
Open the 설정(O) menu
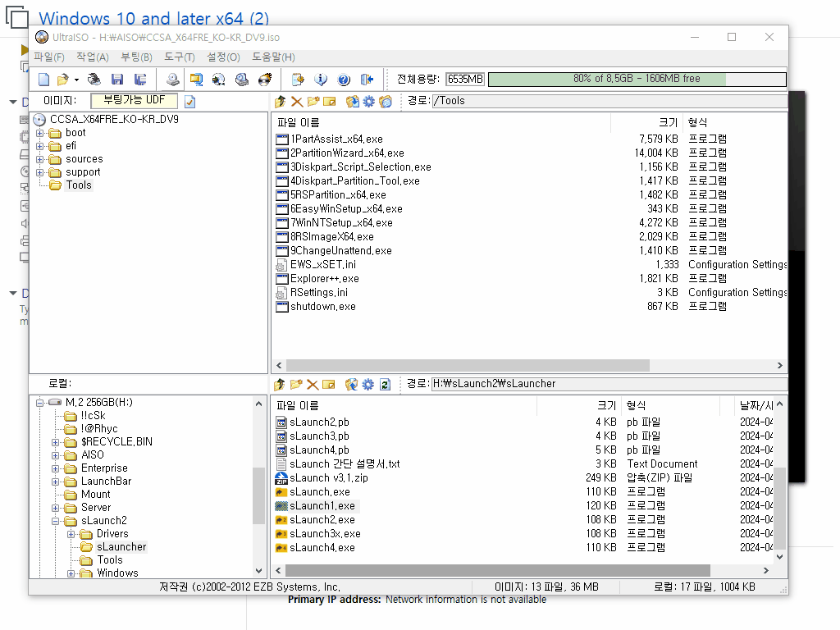coord(223,57)
